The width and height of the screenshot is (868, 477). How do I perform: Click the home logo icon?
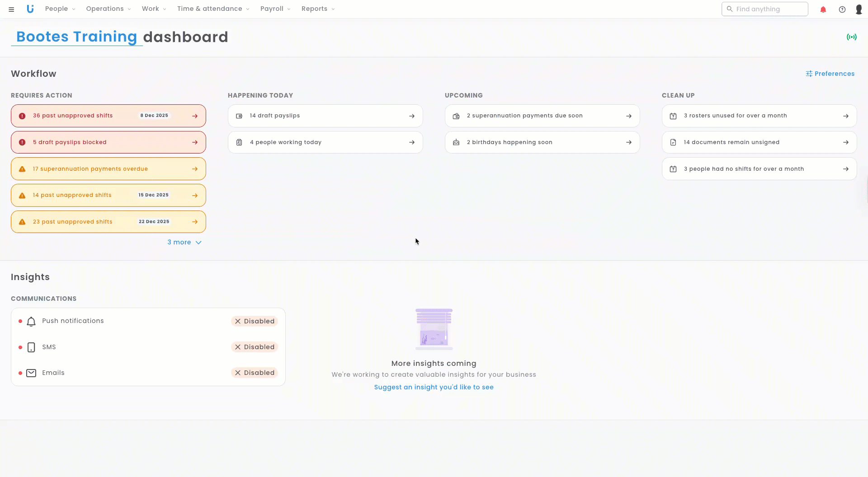click(x=30, y=9)
